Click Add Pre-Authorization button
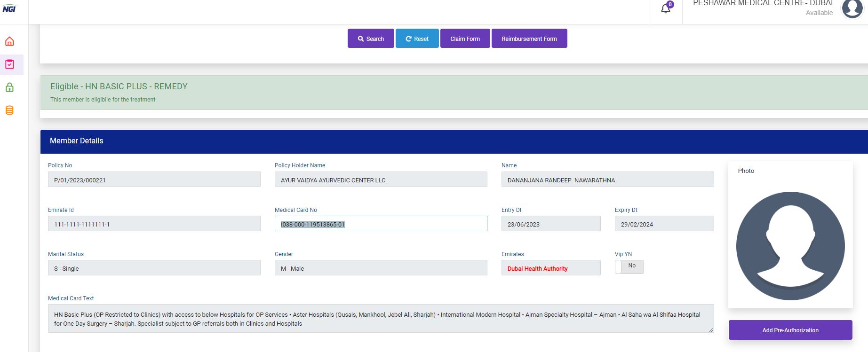The image size is (868, 352). tap(790, 330)
